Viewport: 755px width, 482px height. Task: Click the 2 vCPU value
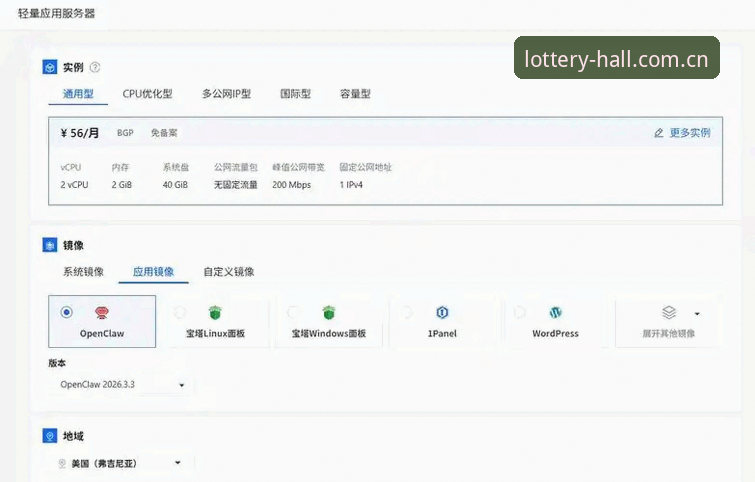(74, 185)
